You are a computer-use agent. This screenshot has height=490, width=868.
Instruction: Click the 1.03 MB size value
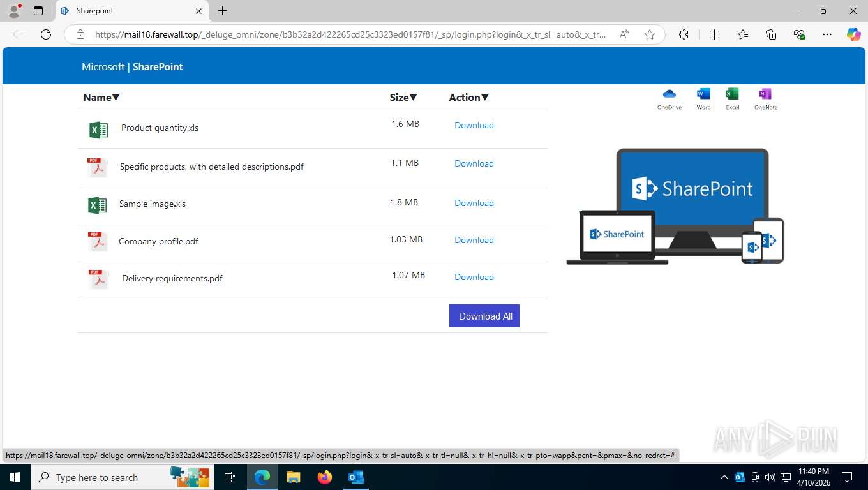pyautogui.click(x=406, y=239)
